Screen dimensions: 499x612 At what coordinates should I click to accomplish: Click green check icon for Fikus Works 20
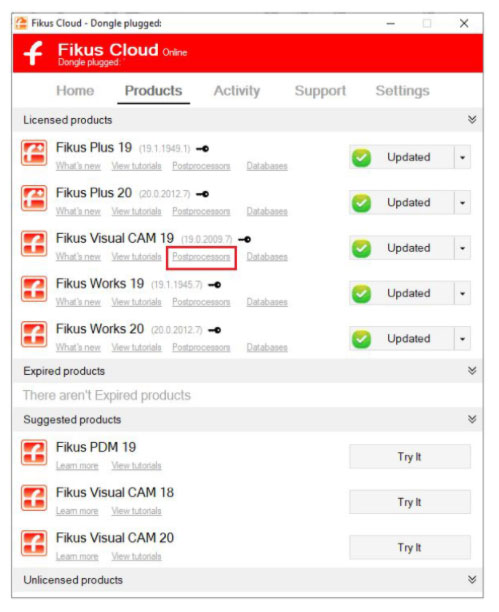pyautogui.click(x=362, y=339)
